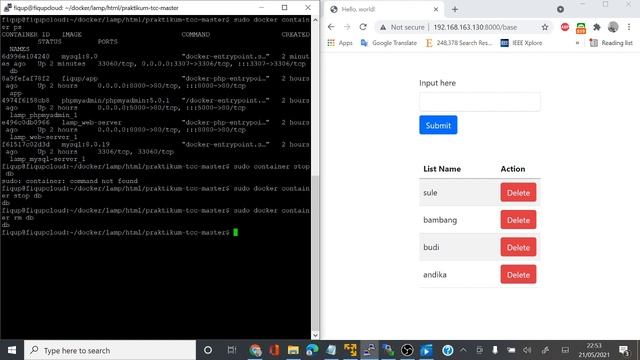The width and height of the screenshot is (640, 360).
Task: Close the Hello, world! tab
Action: click(x=436, y=9)
